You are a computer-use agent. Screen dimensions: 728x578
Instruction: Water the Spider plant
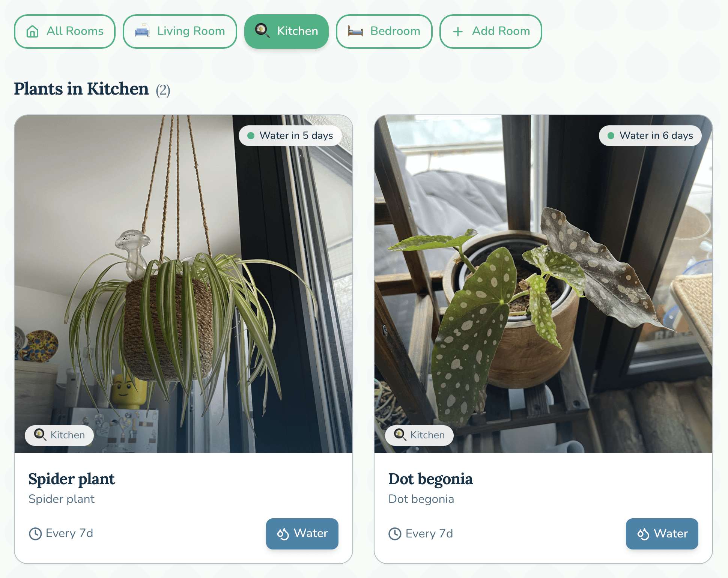point(302,534)
